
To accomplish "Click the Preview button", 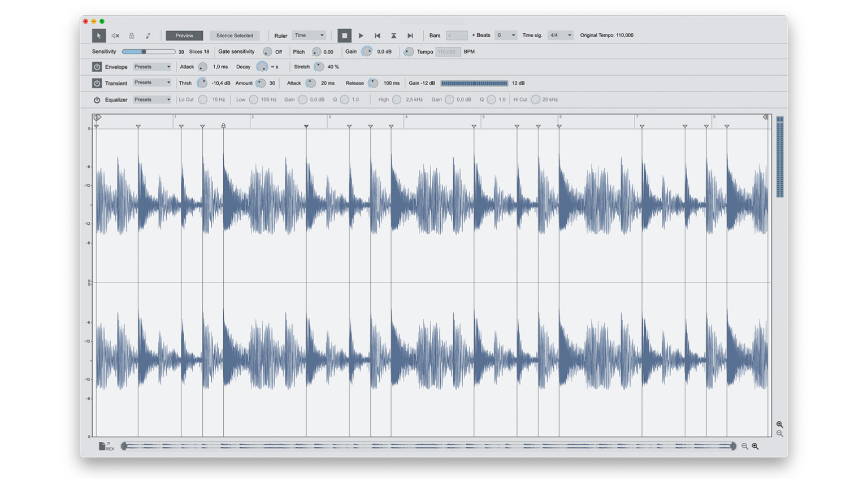I will [184, 35].
